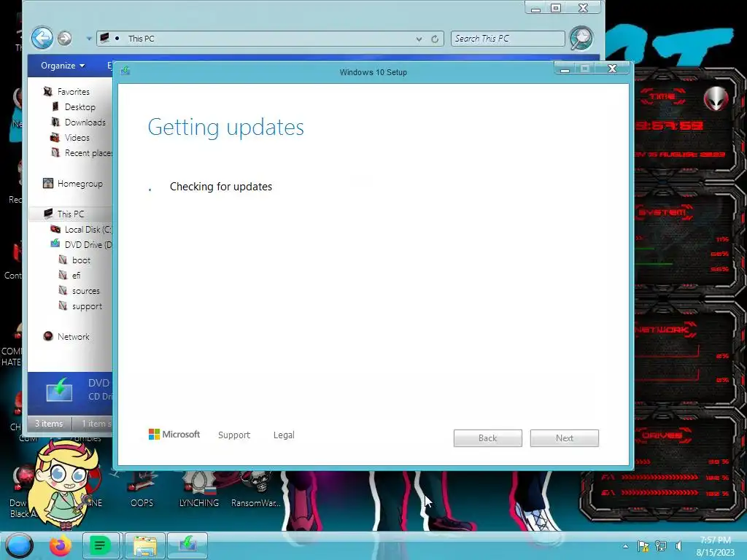Click the 'Getting updates' heading
This screenshot has width=747, height=560.
[225, 127]
